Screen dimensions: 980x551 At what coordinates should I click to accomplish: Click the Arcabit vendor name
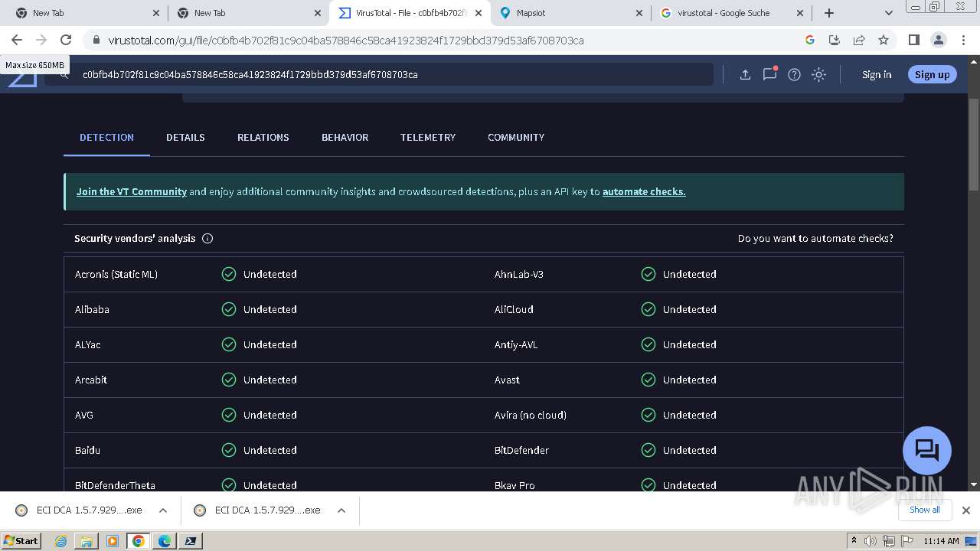[x=91, y=380]
